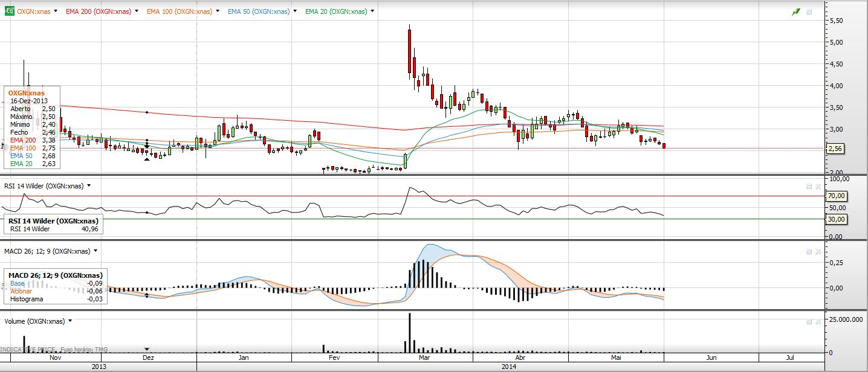
Task: Click the 2,56 current price label
Action: click(837, 149)
